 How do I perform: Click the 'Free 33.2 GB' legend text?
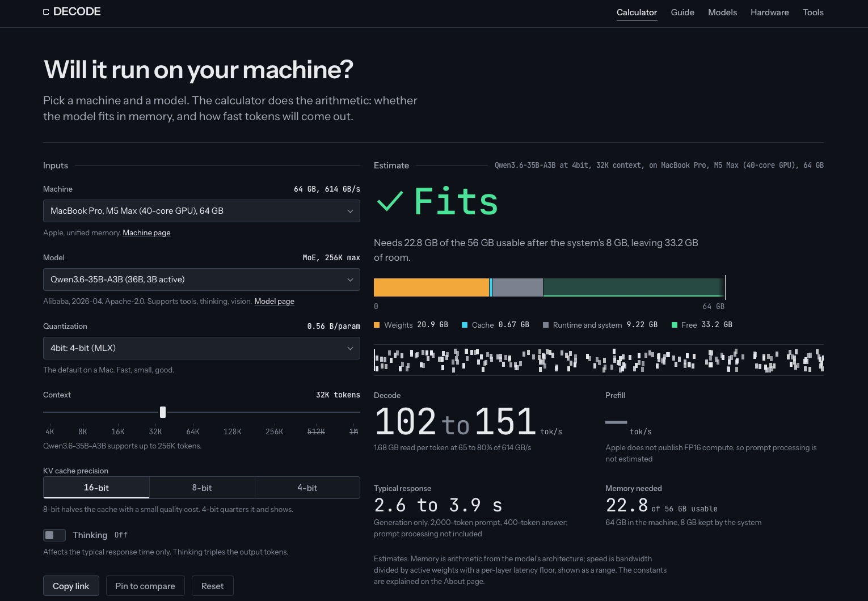pos(707,325)
